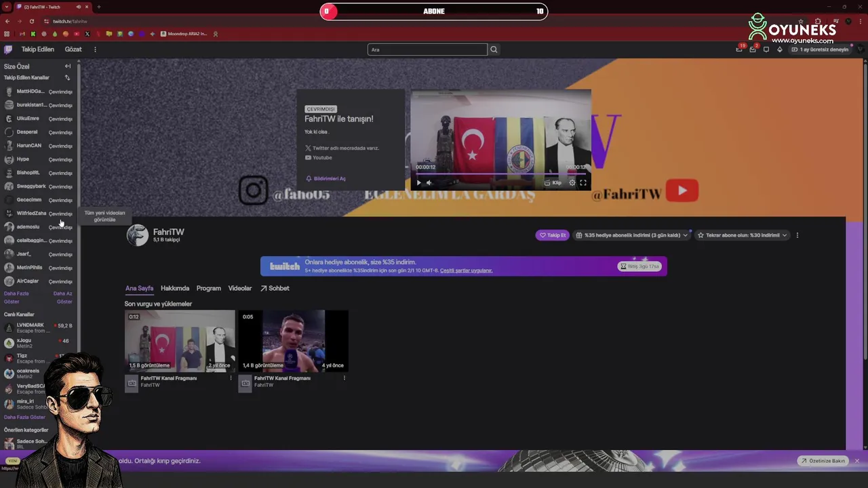Open followed channel UlkuEmre
This screenshot has height=488, width=868.
(x=38, y=119)
